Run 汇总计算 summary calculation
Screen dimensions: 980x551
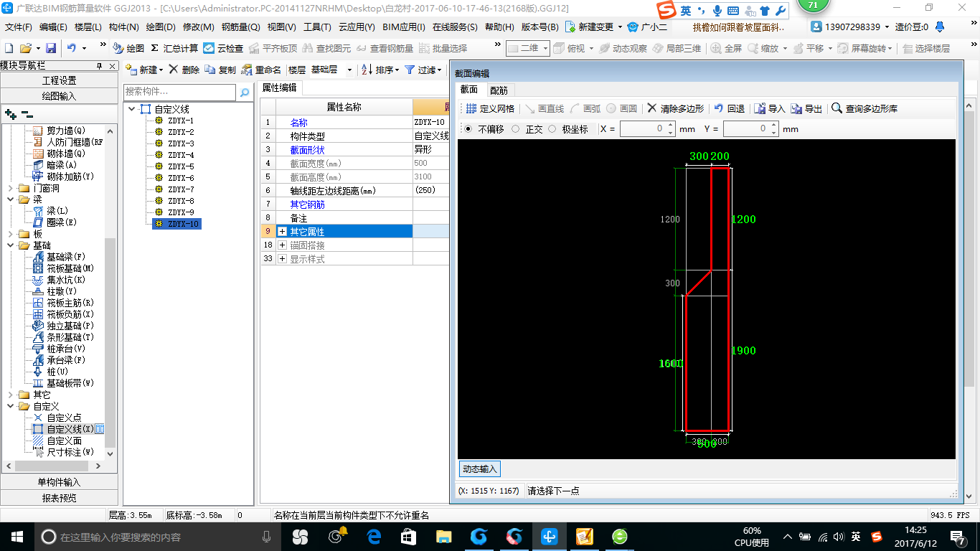[174, 48]
